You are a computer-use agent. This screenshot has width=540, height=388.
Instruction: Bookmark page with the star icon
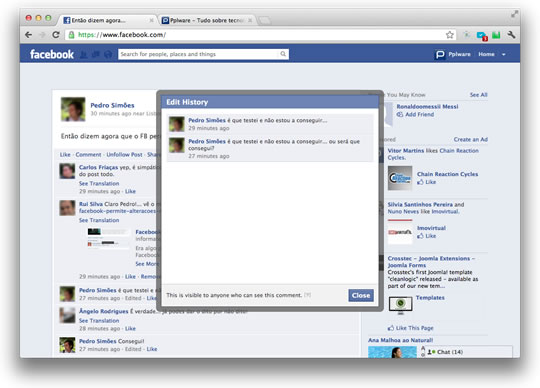coord(449,35)
